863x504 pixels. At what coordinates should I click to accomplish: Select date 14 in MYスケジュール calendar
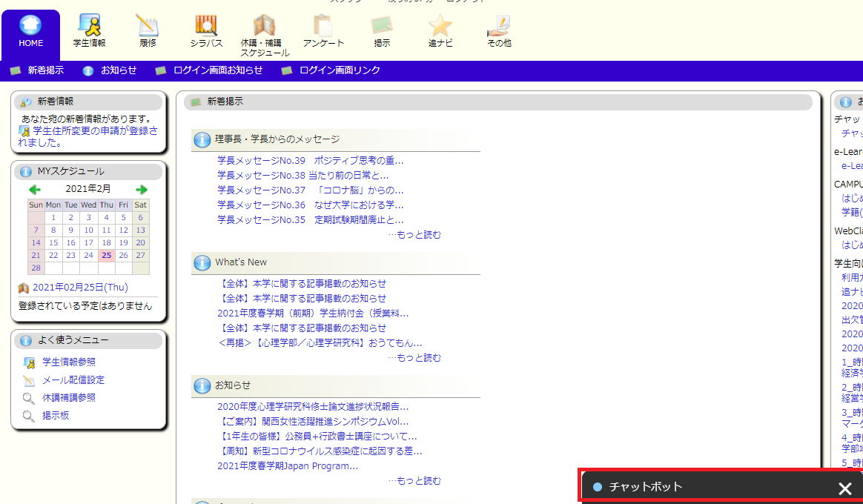pos(36,242)
